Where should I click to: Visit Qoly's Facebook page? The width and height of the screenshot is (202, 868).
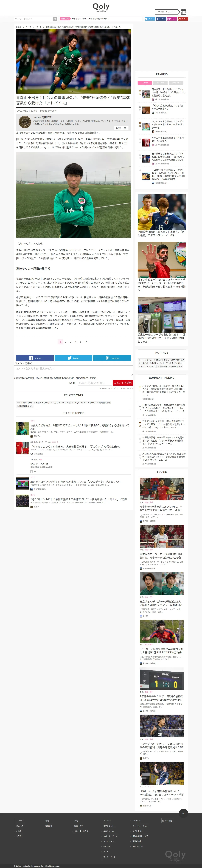pyautogui.click(x=161, y=19)
